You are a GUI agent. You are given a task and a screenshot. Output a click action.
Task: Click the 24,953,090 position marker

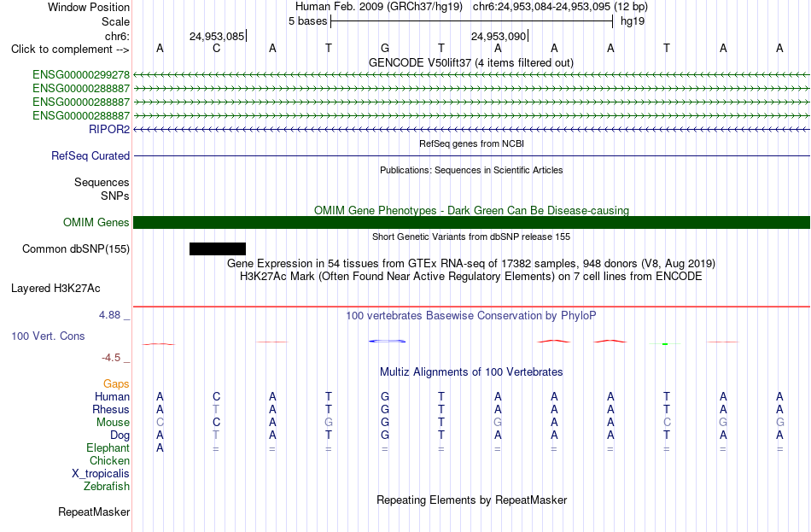499,36
